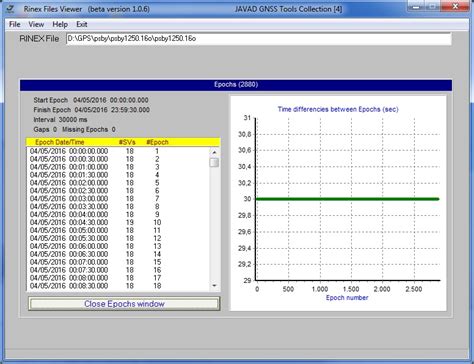The width and height of the screenshot is (474, 364).
Task: Select epoch row 00:03:00.000 number 7
Action: (118, 199)
